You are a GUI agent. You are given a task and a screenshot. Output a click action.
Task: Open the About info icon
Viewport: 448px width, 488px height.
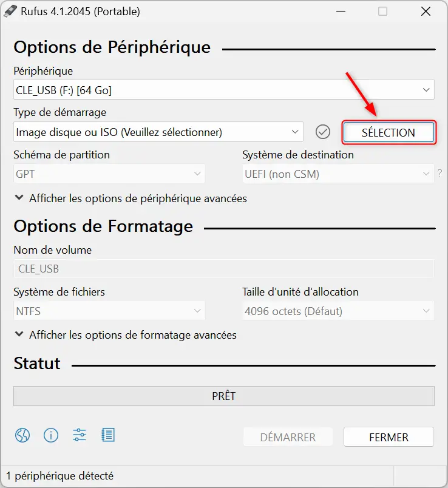coord(51,435)
